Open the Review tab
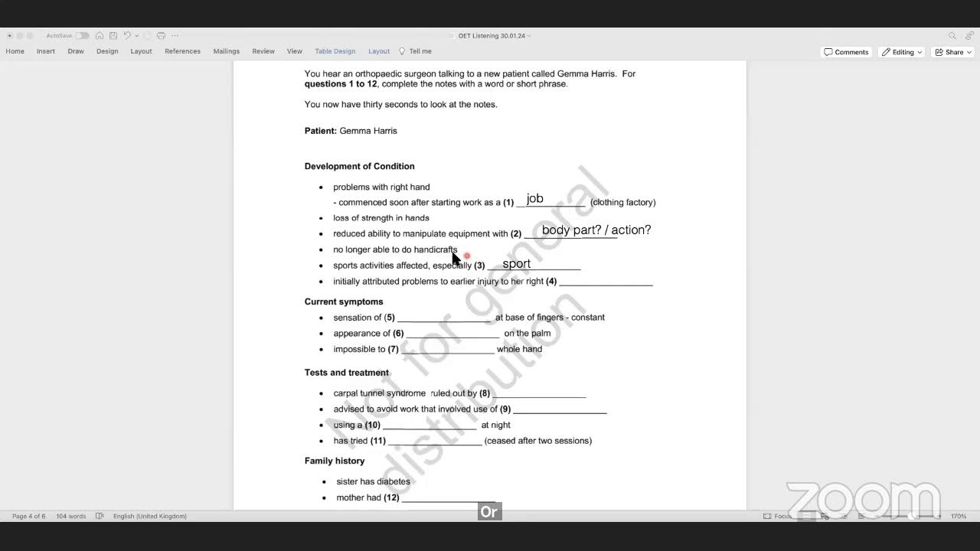 (x=263, y=51)
